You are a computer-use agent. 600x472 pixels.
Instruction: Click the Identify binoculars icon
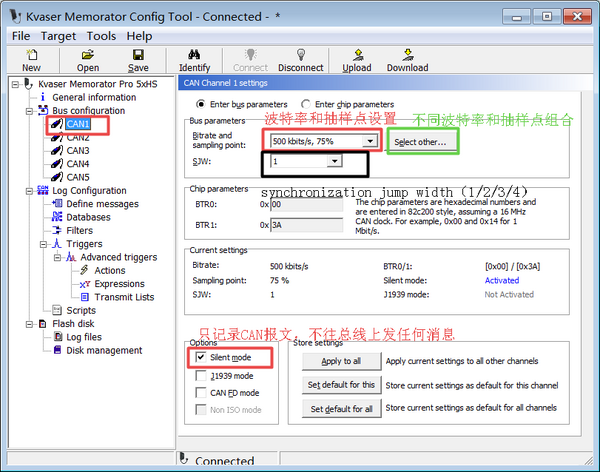coord(194,55)
